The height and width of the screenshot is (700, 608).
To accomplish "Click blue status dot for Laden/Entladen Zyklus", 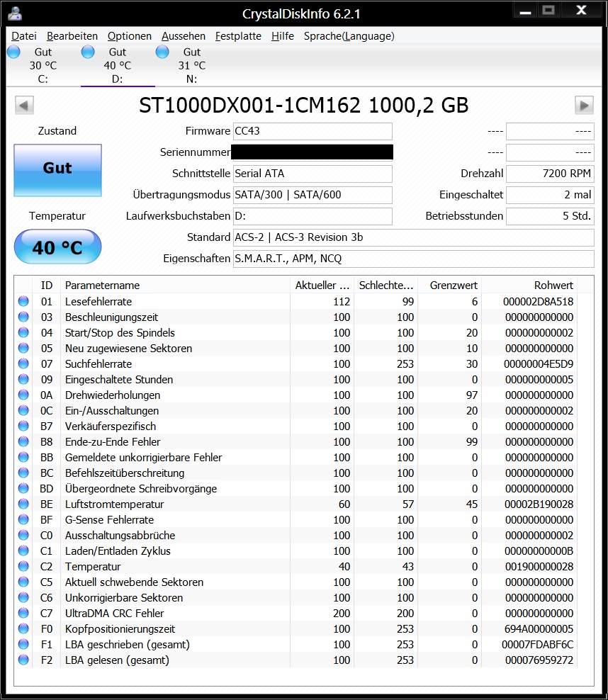I will coord(23,551).
